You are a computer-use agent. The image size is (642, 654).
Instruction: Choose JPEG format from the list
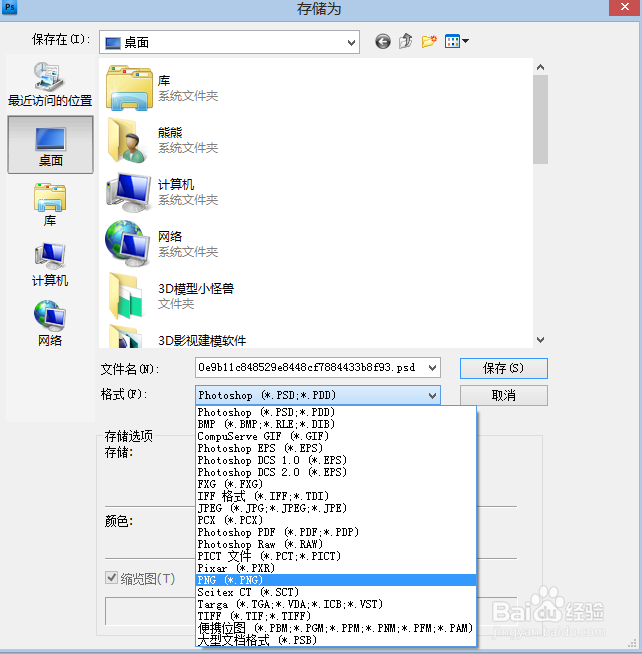point(336,508)
